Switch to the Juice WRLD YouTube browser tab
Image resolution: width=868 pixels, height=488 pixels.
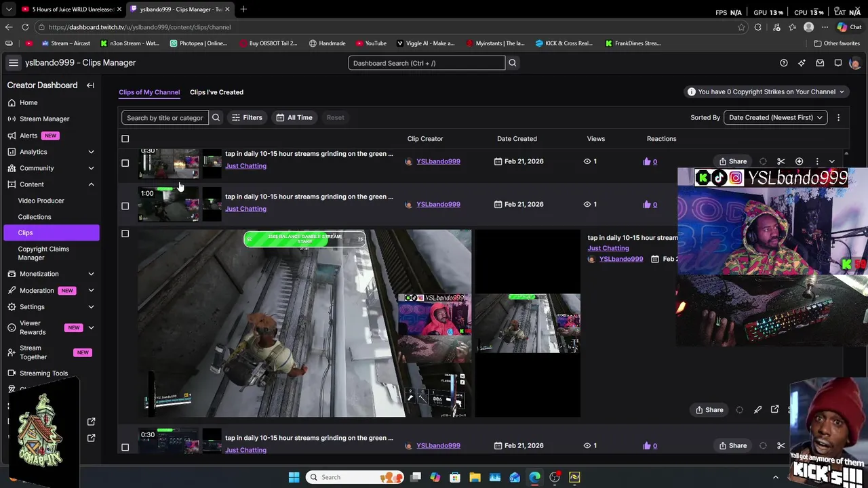71,9
